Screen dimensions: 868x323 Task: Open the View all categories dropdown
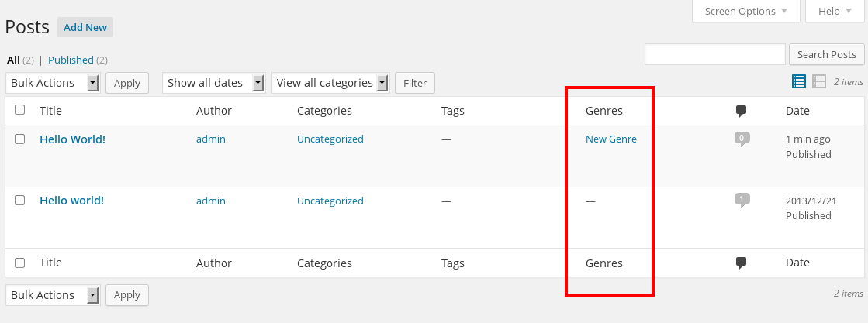(x=330, y=83)
